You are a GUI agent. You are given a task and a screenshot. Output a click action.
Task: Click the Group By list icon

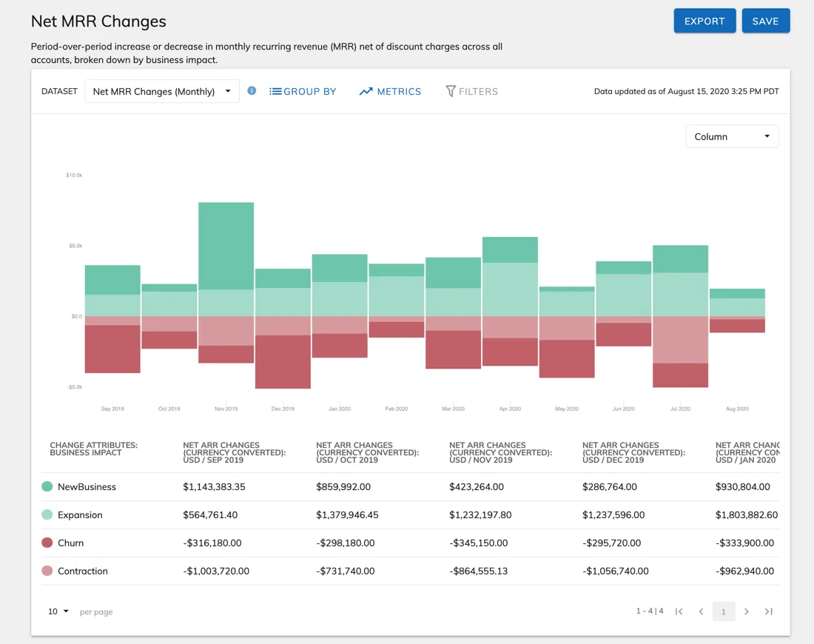coord(276,91)
